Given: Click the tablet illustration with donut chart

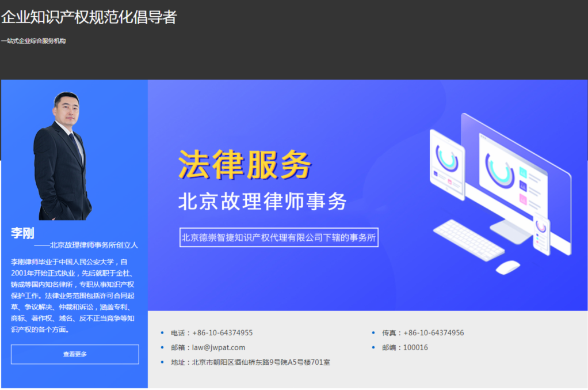Looking at the screenshot, I should [x=447, y=164].
